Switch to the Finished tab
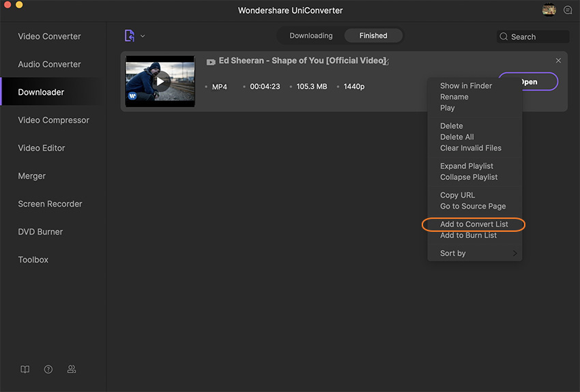The height and width of the screenshot is (392, 580). tap(373, 35)
